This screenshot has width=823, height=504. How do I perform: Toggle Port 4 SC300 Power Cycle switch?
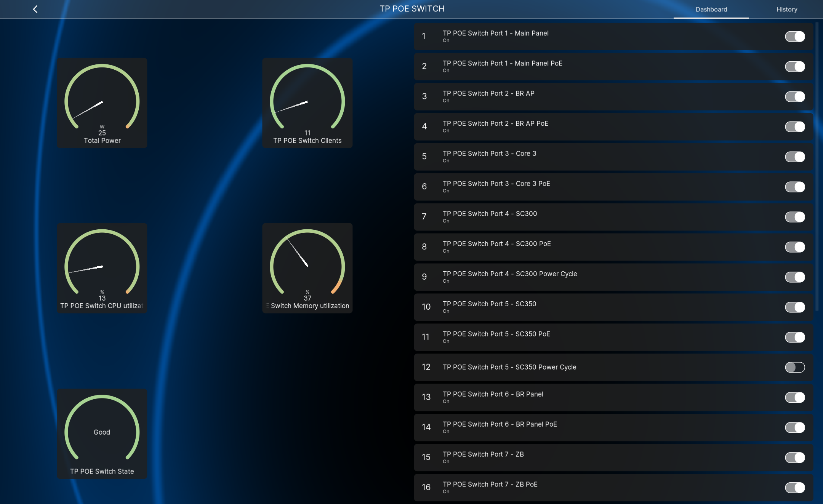pyautogui.click(x=795, y=277)
